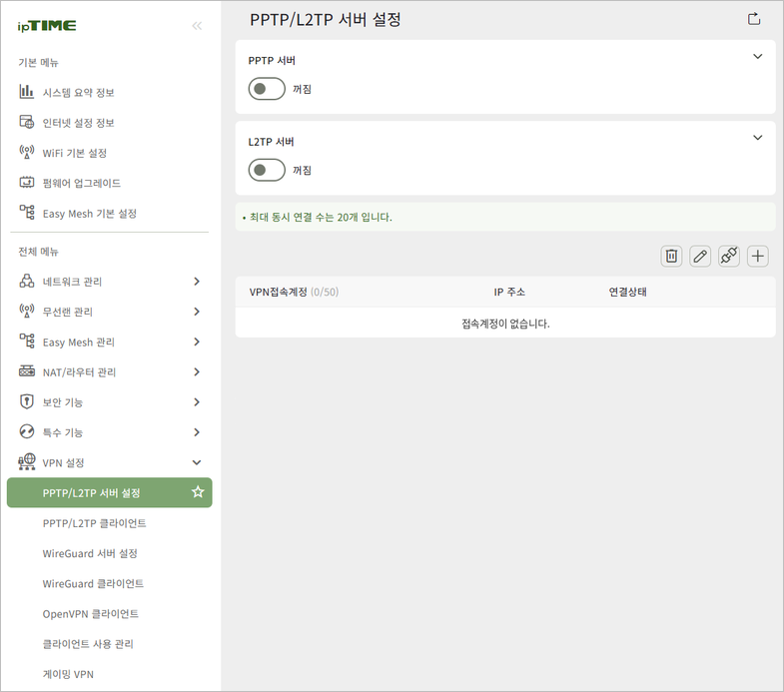Go to OpenVPN 클라이언트 page

click(91, 614)
